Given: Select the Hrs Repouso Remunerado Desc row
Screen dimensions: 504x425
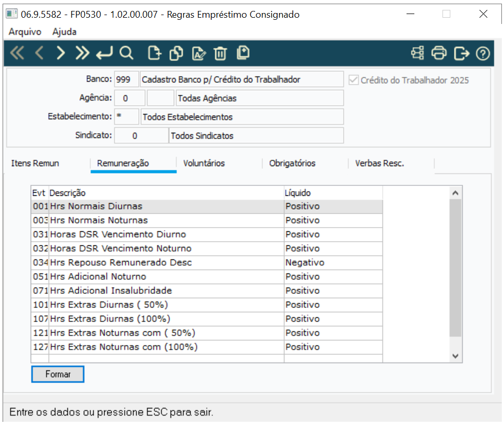Looking at the screenshot, I should tap(121, 262).
